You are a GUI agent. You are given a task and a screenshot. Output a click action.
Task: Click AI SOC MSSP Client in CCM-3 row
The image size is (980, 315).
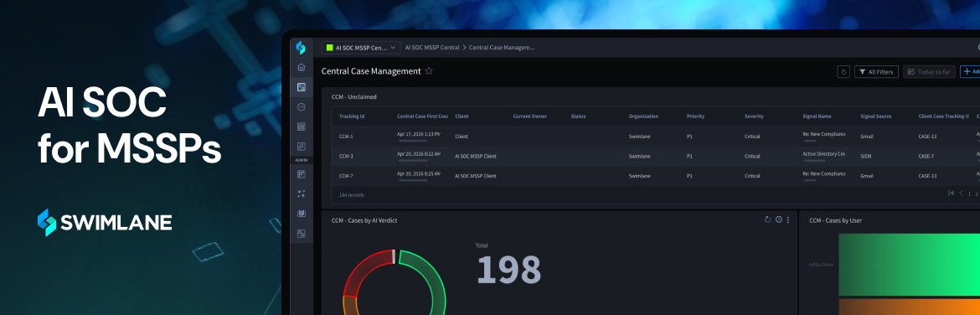(476, 157)
